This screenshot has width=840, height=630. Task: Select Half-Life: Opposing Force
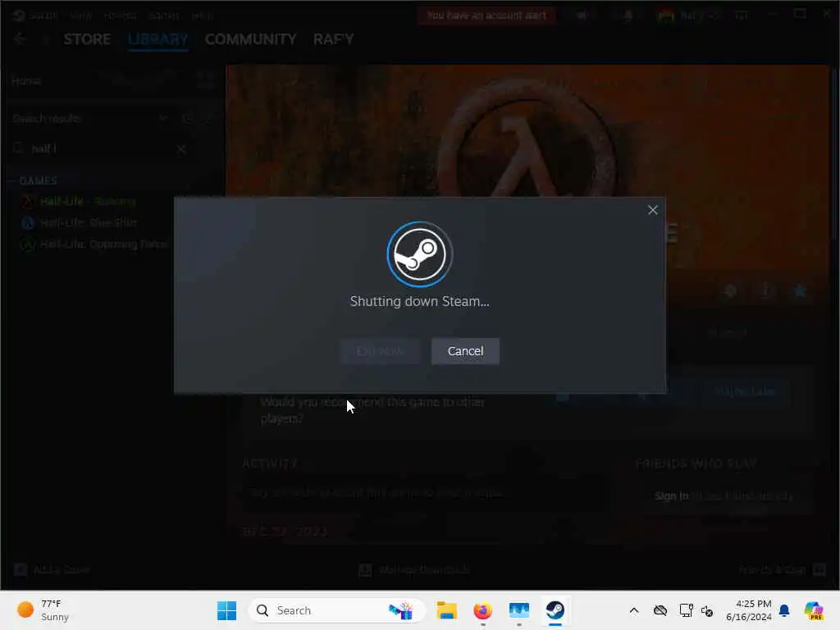(x=94, y=244)
